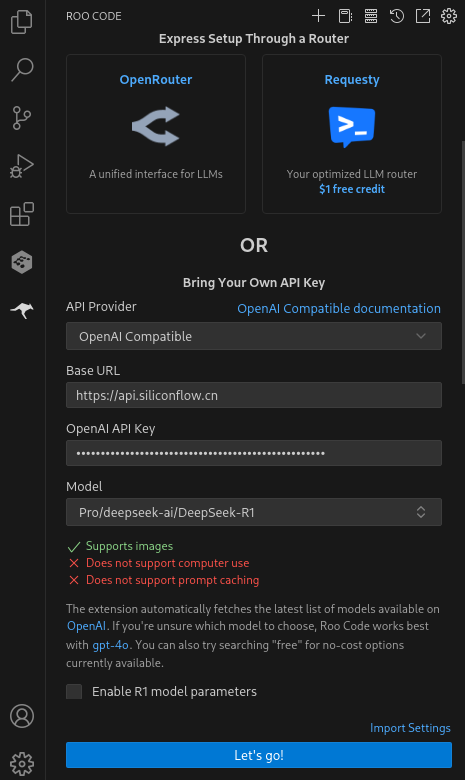Focus the Base URL input field

pos(254,395)
